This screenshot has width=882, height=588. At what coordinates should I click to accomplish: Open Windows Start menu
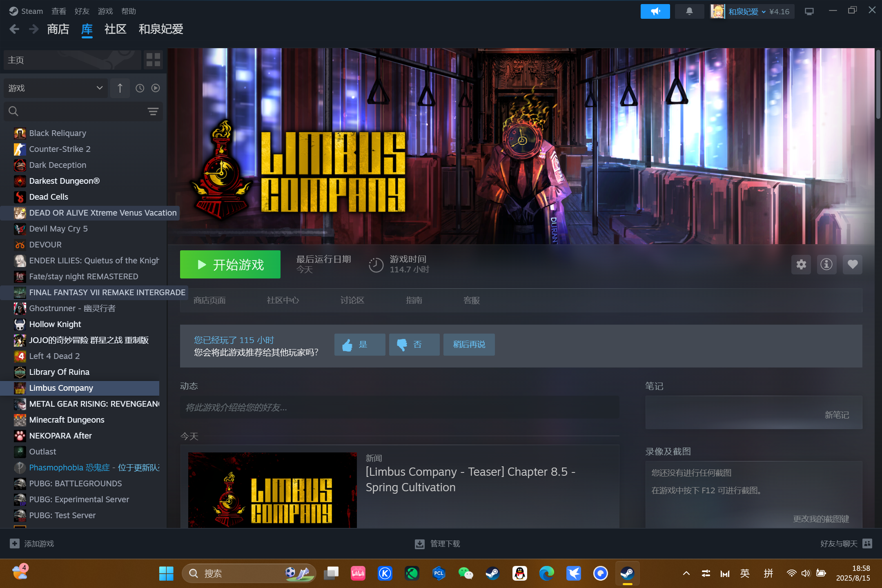tap(166, 573)
